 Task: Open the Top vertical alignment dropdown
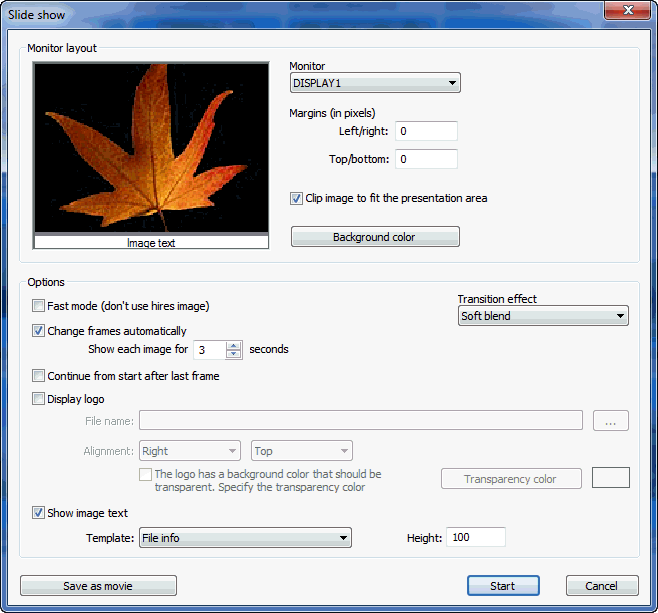(x=302, y=451)
